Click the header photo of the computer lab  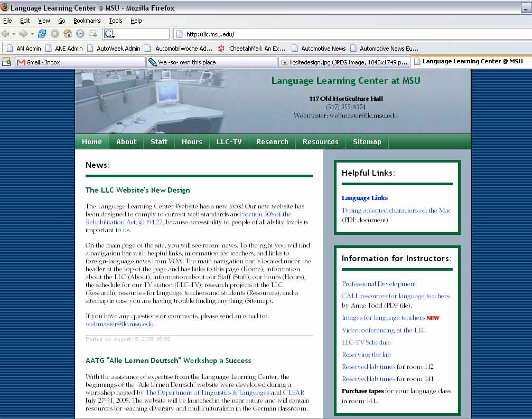coord(150,101)
